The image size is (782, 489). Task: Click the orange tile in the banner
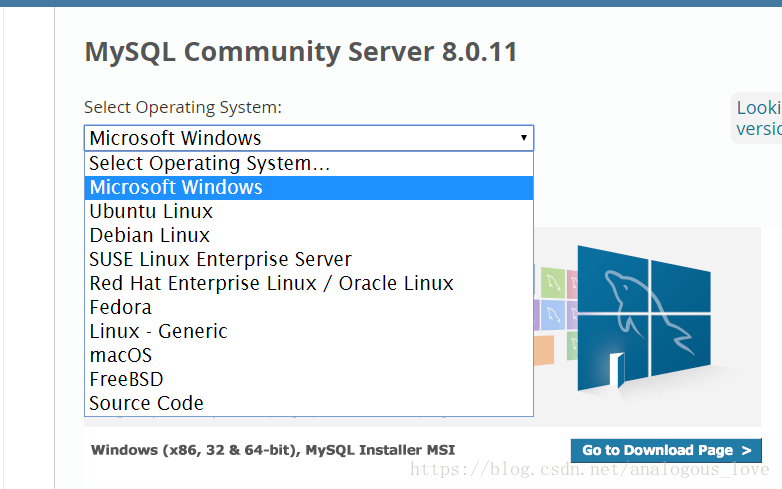click(544, 350)
